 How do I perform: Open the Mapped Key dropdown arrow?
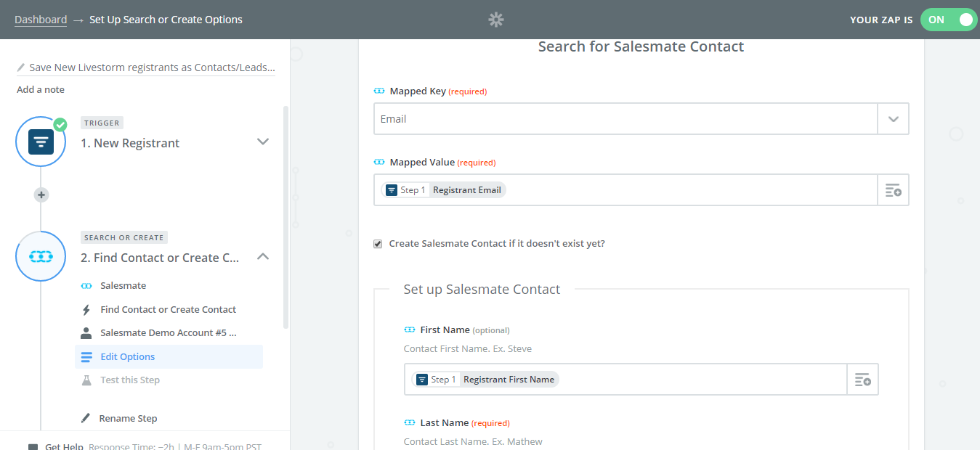click(893, 119)
